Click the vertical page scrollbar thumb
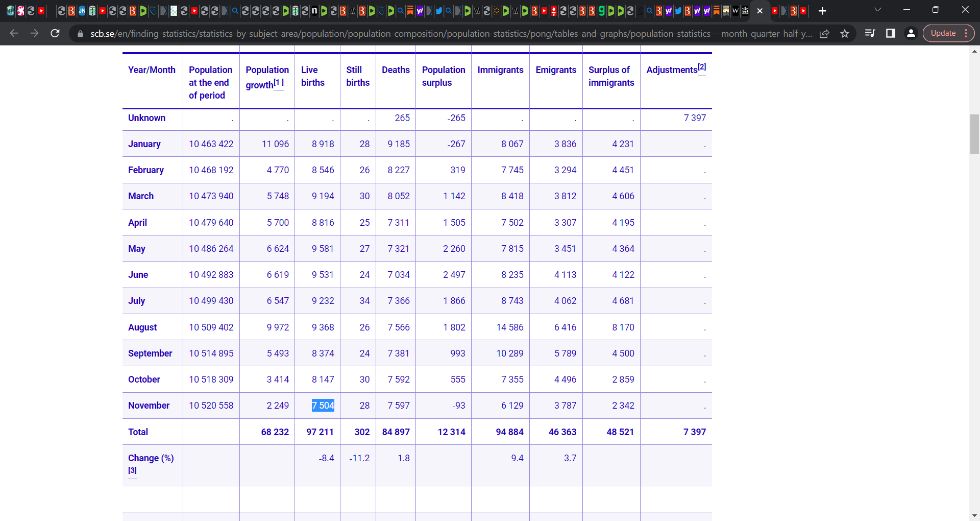The image size is (980, 521). click(x=974, y=134)
